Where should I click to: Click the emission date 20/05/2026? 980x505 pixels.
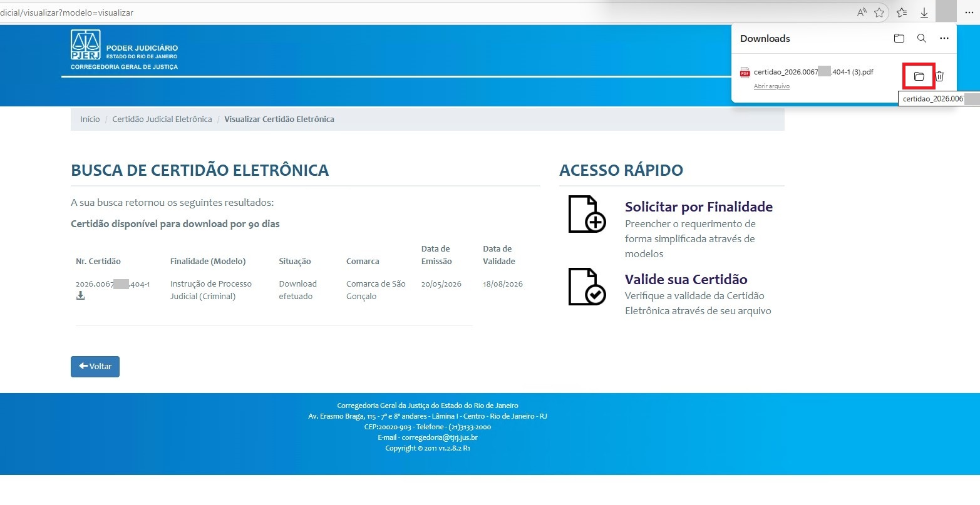click(x=441, y=284)
